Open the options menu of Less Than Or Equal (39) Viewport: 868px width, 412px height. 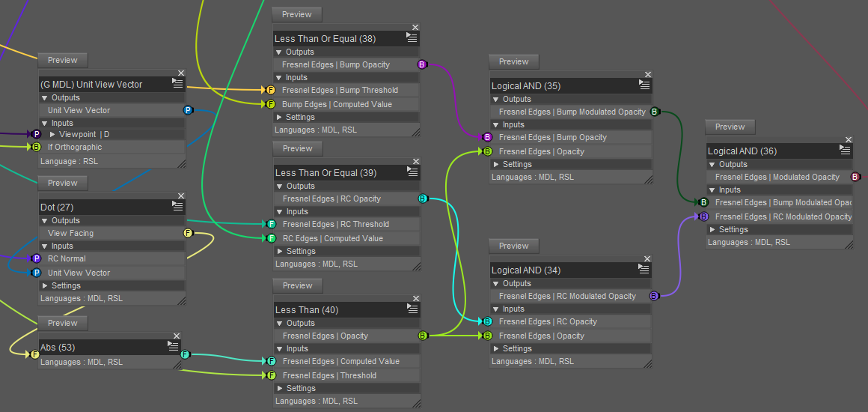coord(413,172)
